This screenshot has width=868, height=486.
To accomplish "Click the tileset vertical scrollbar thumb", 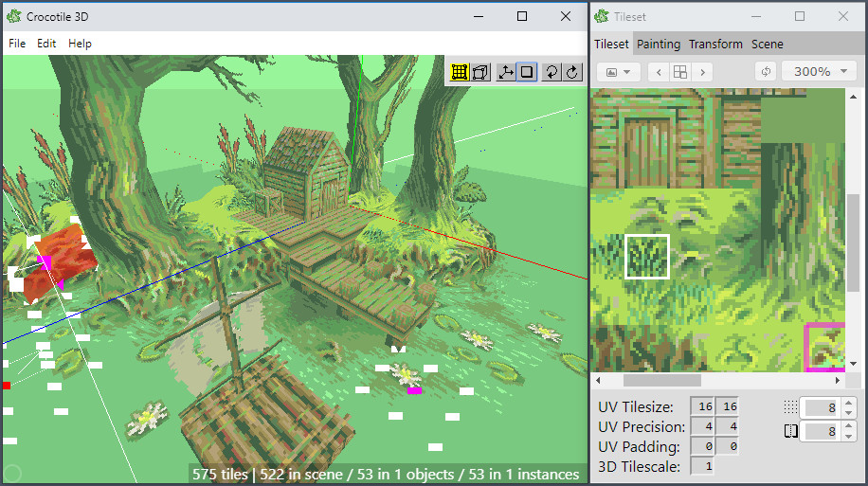I will tap(853, 243).
